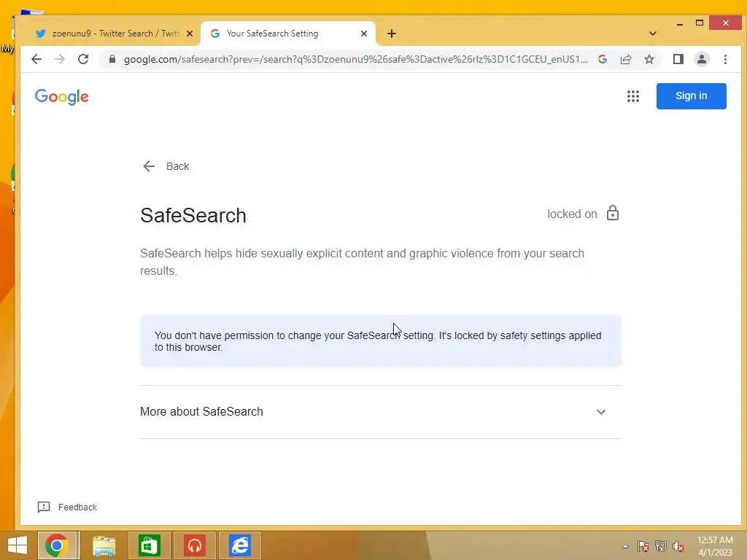The height and width of the screenshot is (560, 747).
Task: Go back using the page Back link
Action: tap(166, 166)
